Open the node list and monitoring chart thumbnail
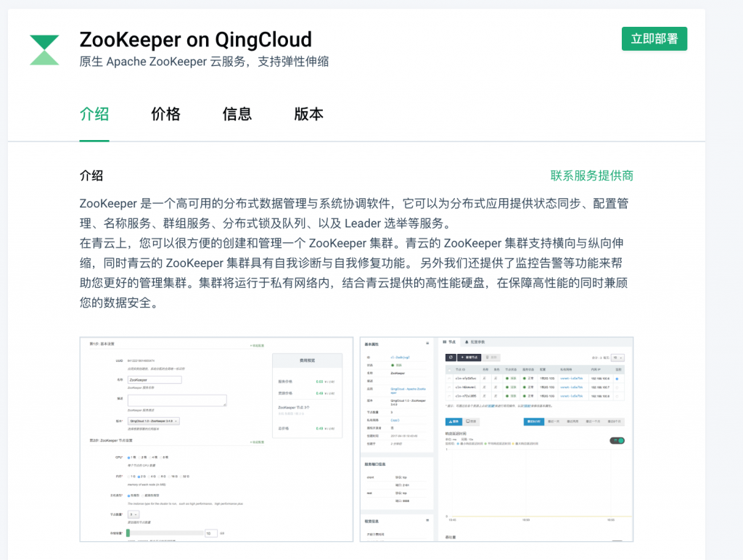Viewport: 743px width, 560px height. [496, 439]
